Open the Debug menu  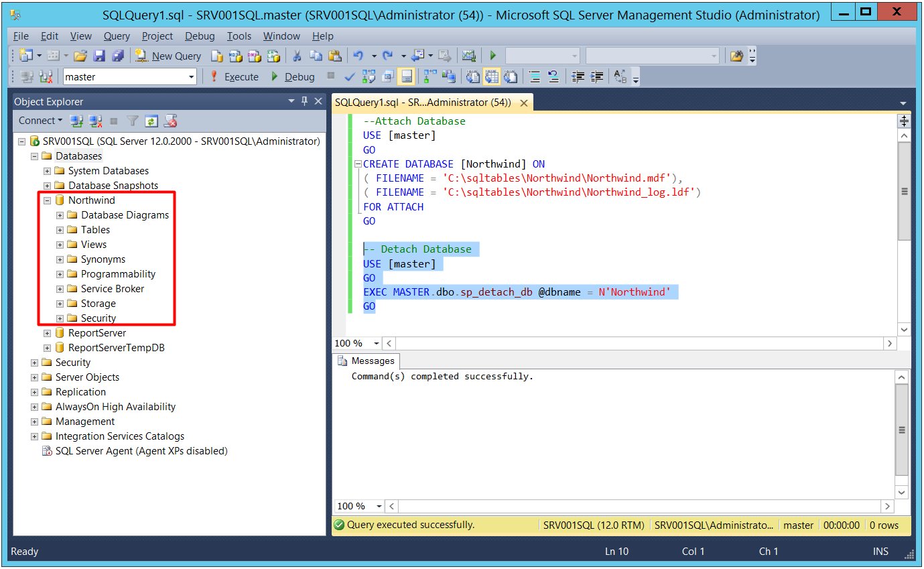[x=200, y=36]
